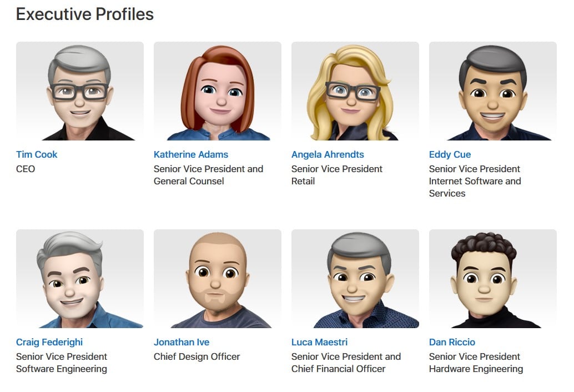Viewport: 574px width, 392px height.
Task: Click Angela Ahrendts' blonde memoji avatar
Action: click(x=355, y=91)
